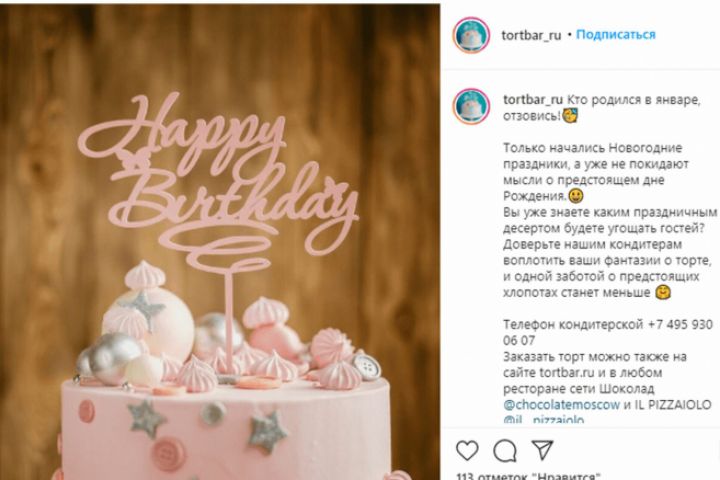Viewport: 720px width, 480px height.
Task: Open the tortbar_ru avatar in the post header
Action: click(x=471, y=35)
